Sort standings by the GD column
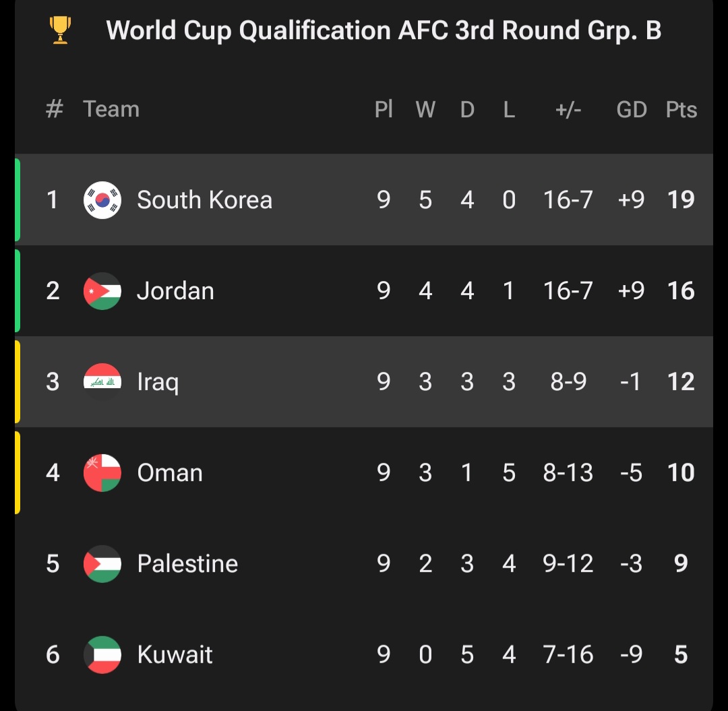The image size is (728, 711). (x=632, y=109)
